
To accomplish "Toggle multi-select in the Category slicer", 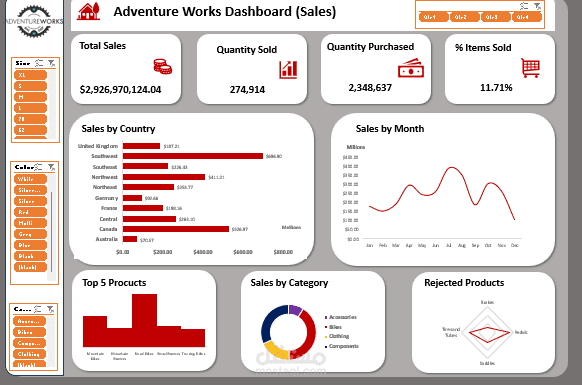I will (38, 309).
